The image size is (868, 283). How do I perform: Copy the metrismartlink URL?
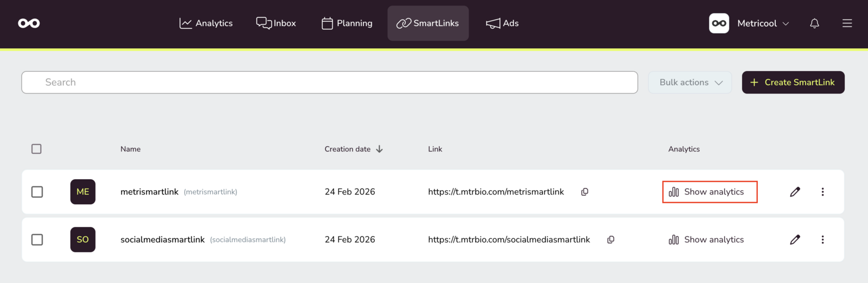(x=584, y=192)
